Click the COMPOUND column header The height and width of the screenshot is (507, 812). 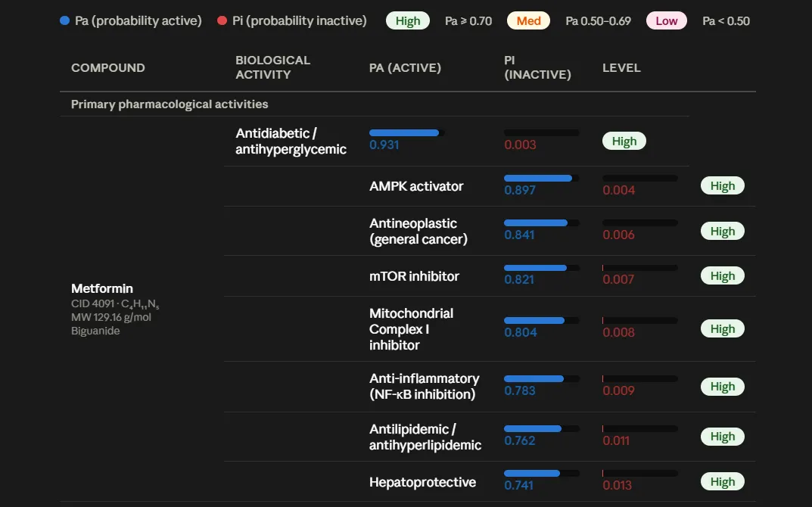[107, 68]
